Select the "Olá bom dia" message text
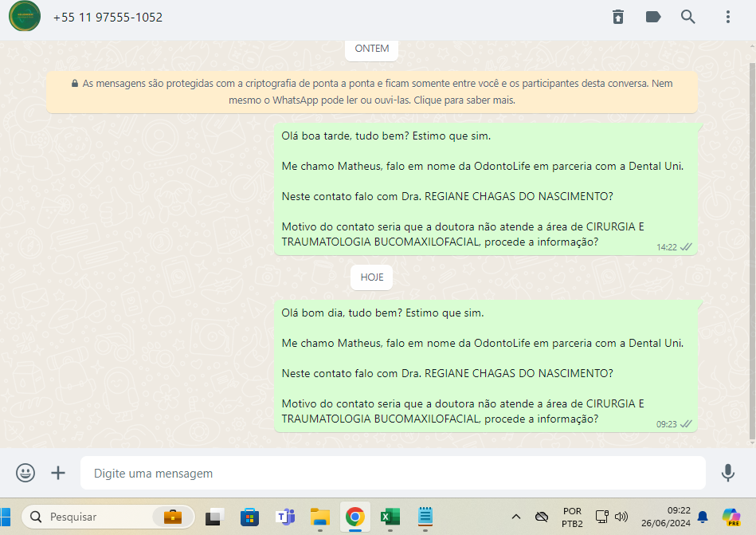 coord(383,313)
